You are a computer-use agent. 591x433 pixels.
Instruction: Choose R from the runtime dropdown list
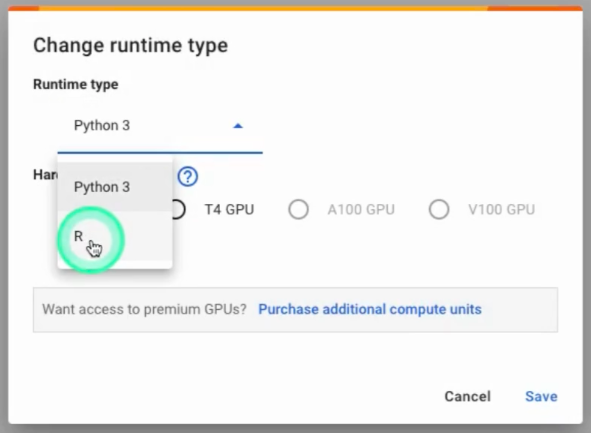pos(115,236)
